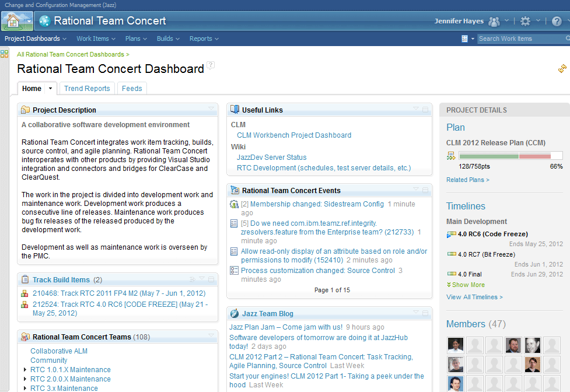Open the Builds menu
This screenshot has width=570, height=392.
coord(168,38)
